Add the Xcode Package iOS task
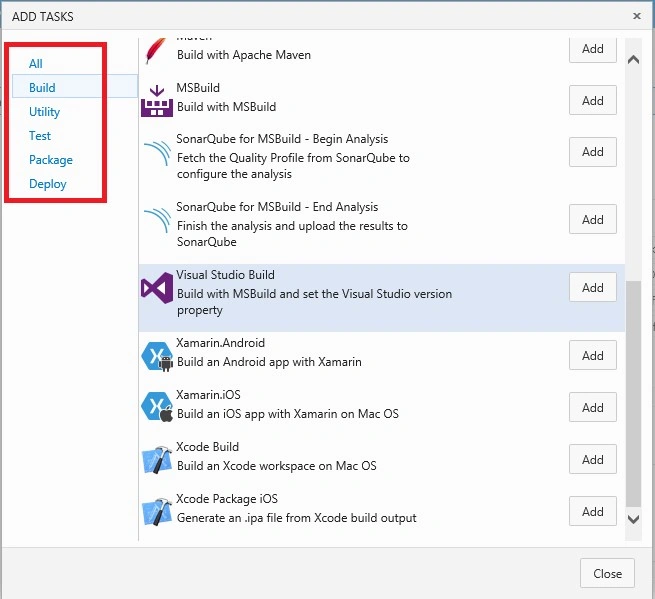The height and width of the screenshot is (599, 655). point(592,511)
